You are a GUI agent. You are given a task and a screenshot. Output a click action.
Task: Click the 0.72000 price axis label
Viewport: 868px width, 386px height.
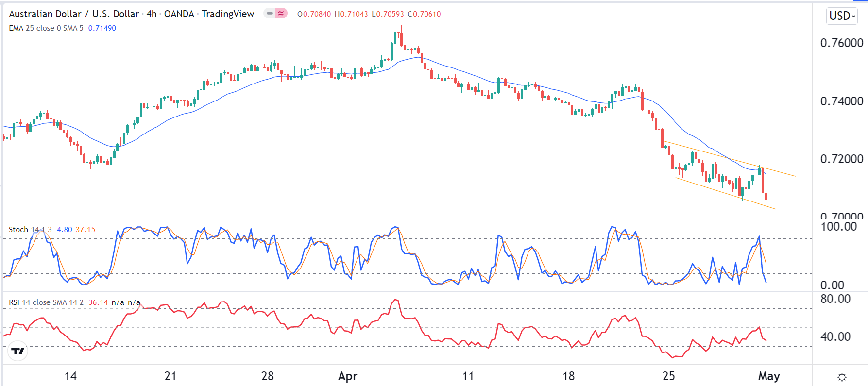point(842,159)
